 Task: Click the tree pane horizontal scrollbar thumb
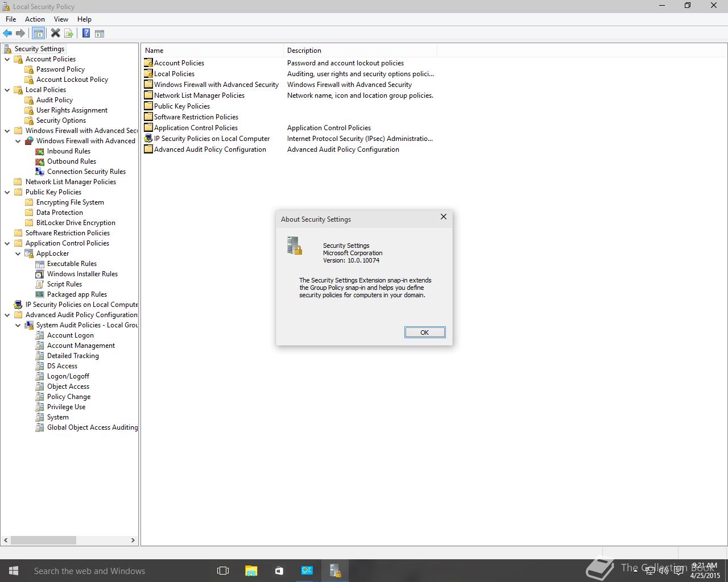[43, 540]
